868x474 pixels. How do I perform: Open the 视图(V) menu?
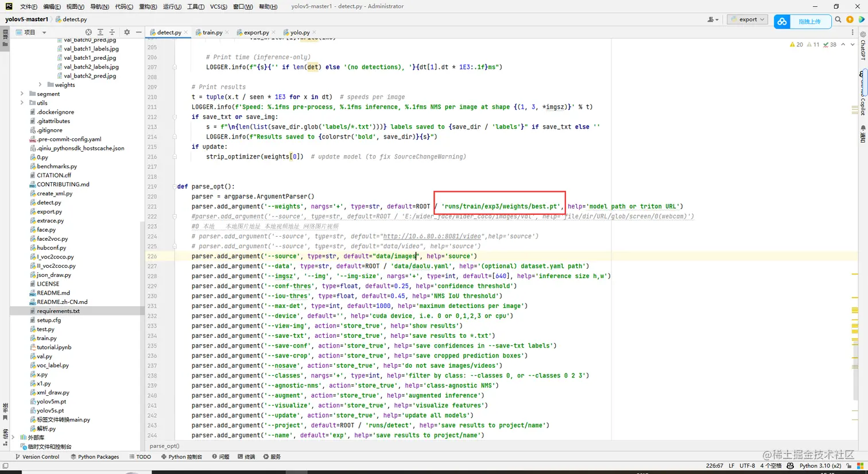75,6
